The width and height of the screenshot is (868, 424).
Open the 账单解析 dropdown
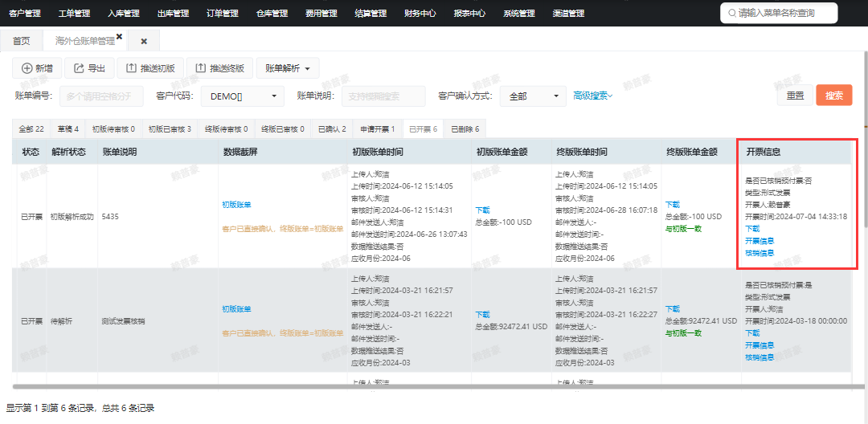(x=288, y=68)
